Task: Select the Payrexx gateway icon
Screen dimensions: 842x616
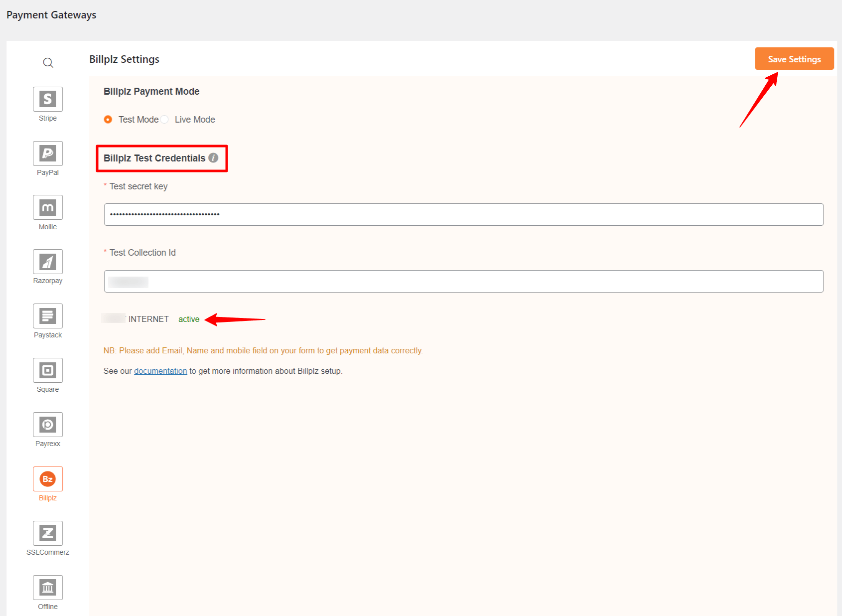Action: coord(48,425)
